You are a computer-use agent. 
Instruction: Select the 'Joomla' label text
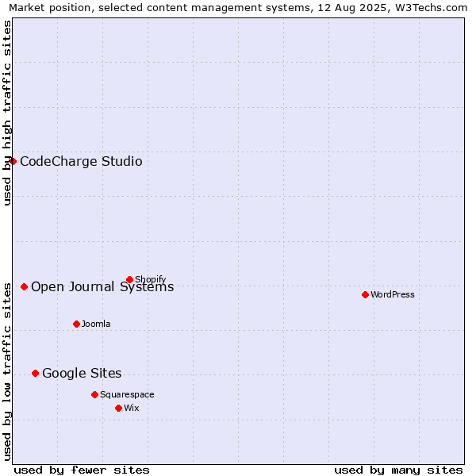click(96, 324)
